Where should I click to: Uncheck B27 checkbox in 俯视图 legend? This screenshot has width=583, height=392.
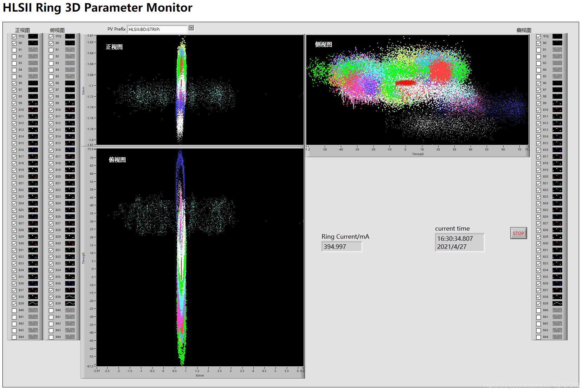51,224
